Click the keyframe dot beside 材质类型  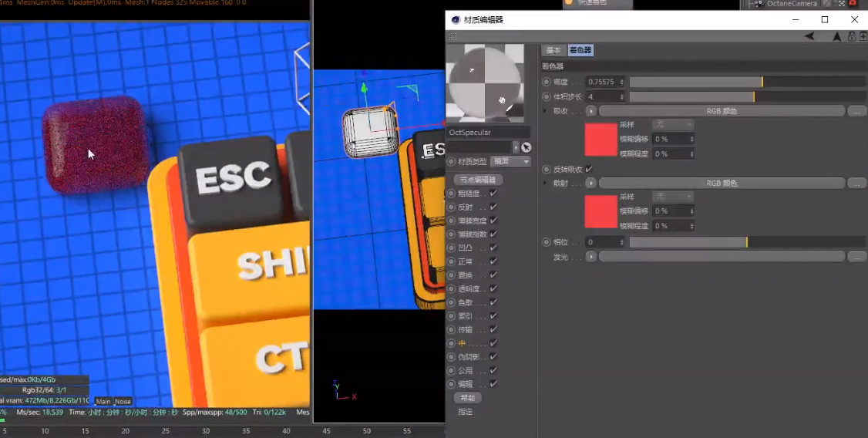pyautogui.click(x=451, y=162)
